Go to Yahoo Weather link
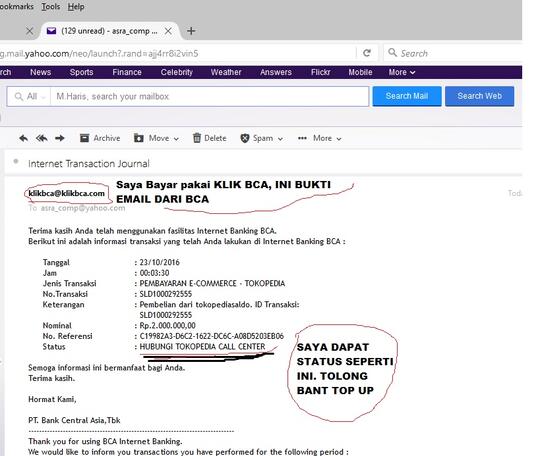Screen dimensions: 540x456 point(226,72)
